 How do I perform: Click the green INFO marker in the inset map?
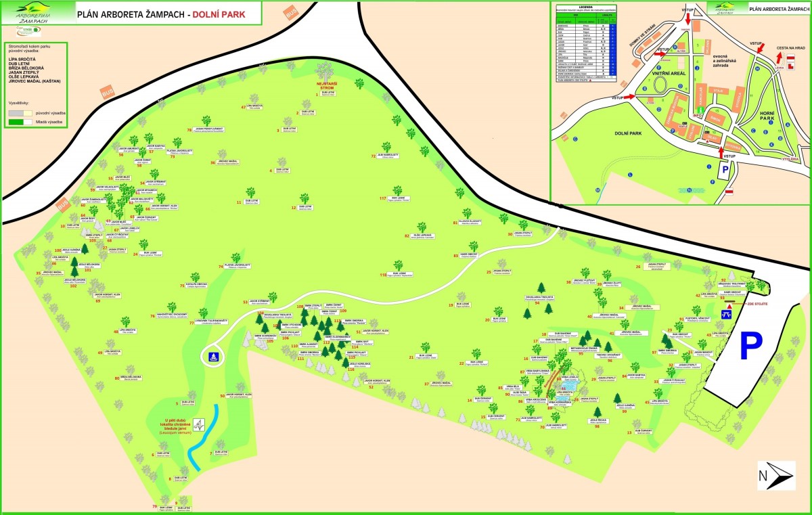[700, 110]
